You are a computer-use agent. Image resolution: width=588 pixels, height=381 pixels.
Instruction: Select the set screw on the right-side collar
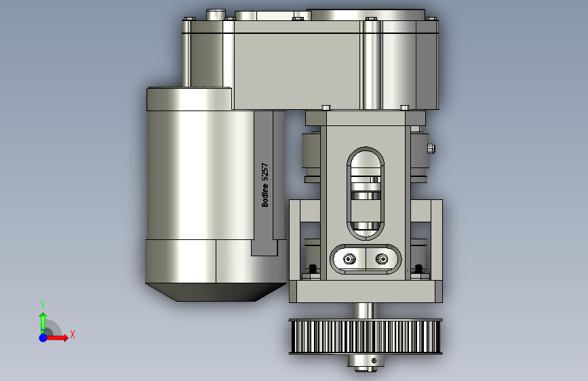(431, 148)
